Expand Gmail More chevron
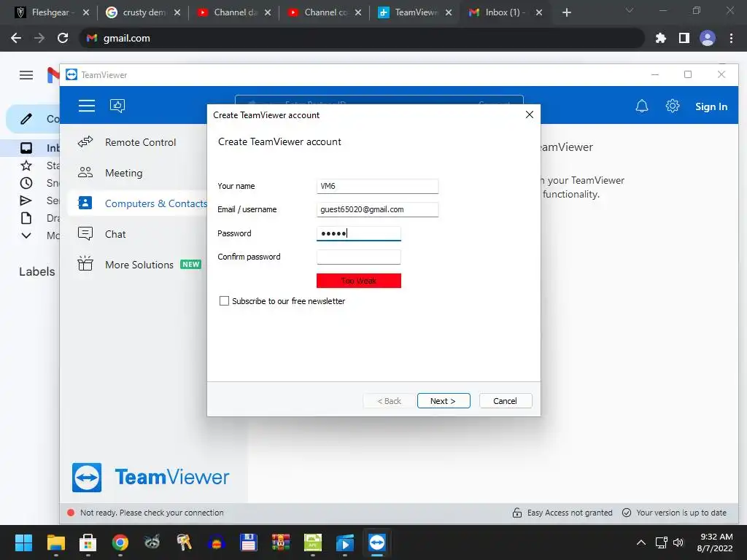Viewport: 747px width, 560px height. [26, 236]
